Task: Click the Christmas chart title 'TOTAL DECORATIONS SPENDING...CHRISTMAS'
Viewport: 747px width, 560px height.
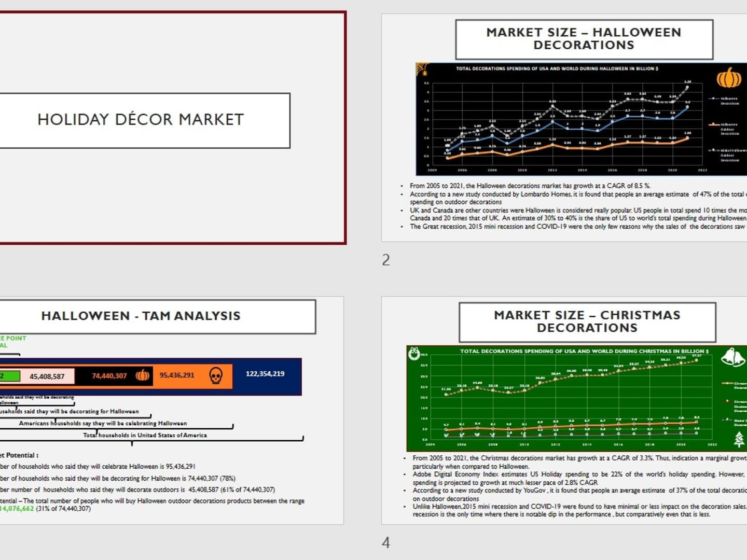Action: pos(585,351)
